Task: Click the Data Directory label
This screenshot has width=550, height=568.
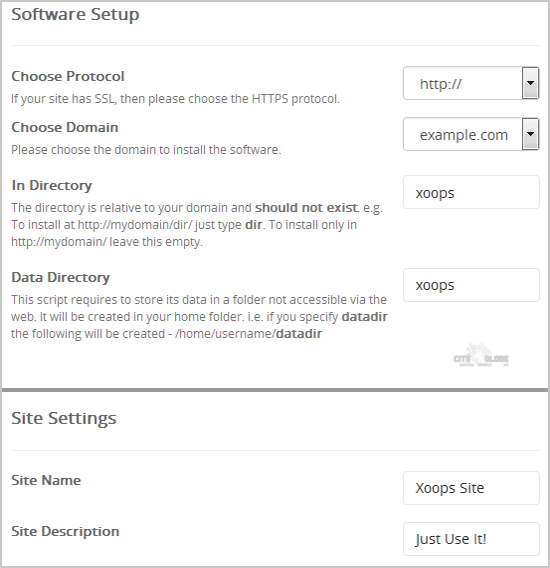Action: tap(61, 277)
